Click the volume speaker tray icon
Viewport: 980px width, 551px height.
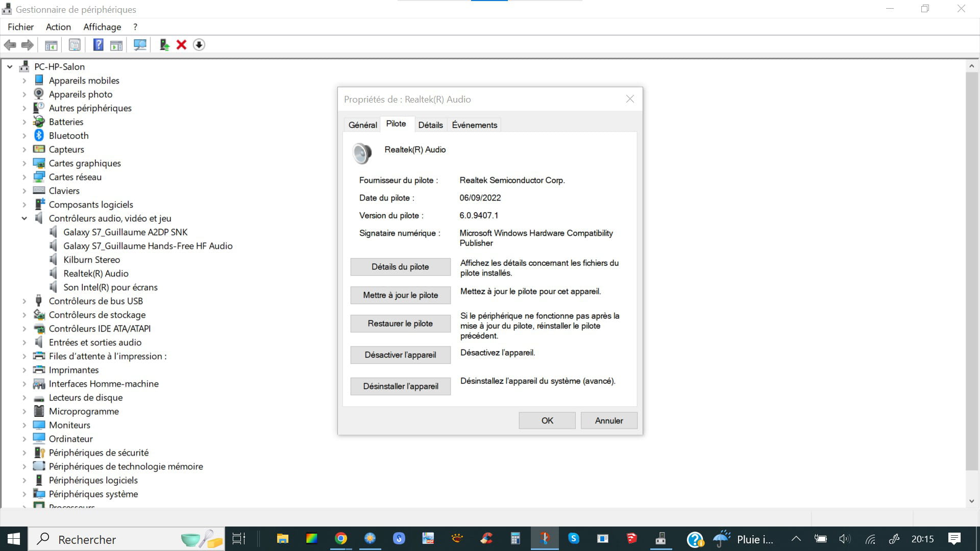coord(845,539)
